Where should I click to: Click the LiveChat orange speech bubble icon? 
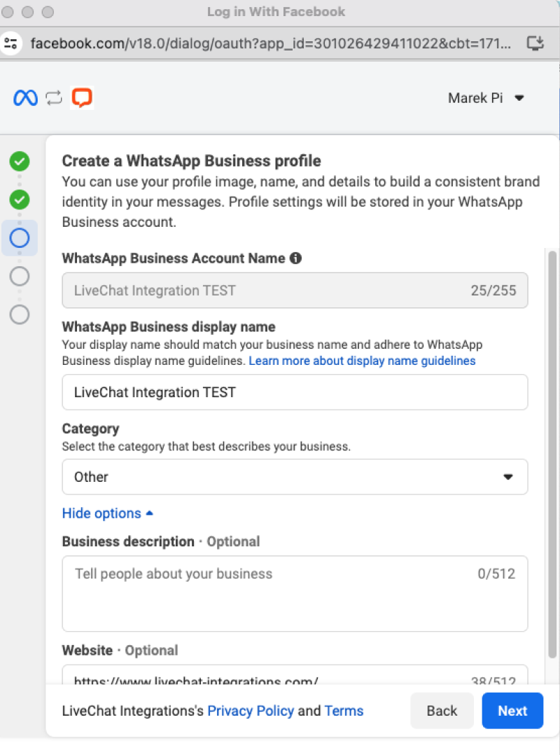click(82, 98)
